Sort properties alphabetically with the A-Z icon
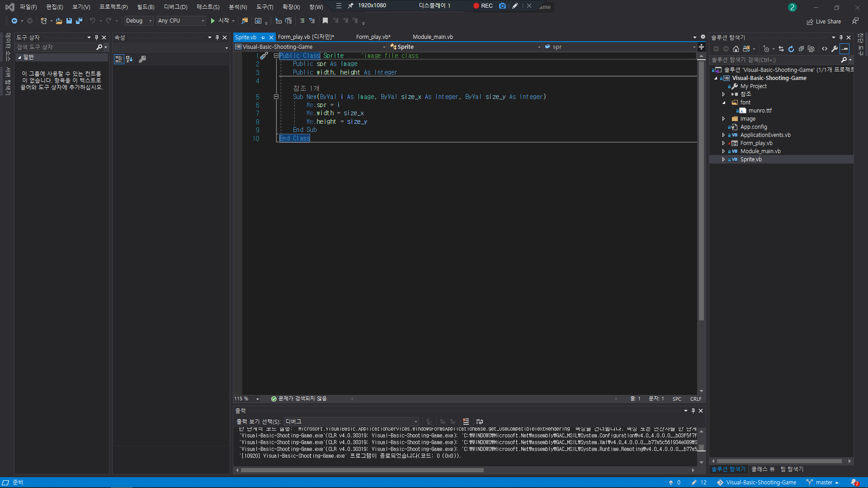Viewport: 868px width, 488px height. coord(129,59)
